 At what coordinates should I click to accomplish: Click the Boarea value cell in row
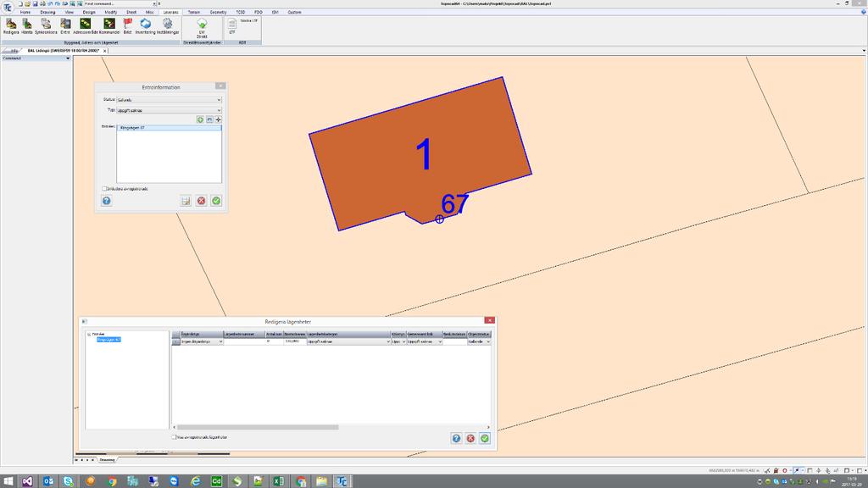(x=295, y=342)
